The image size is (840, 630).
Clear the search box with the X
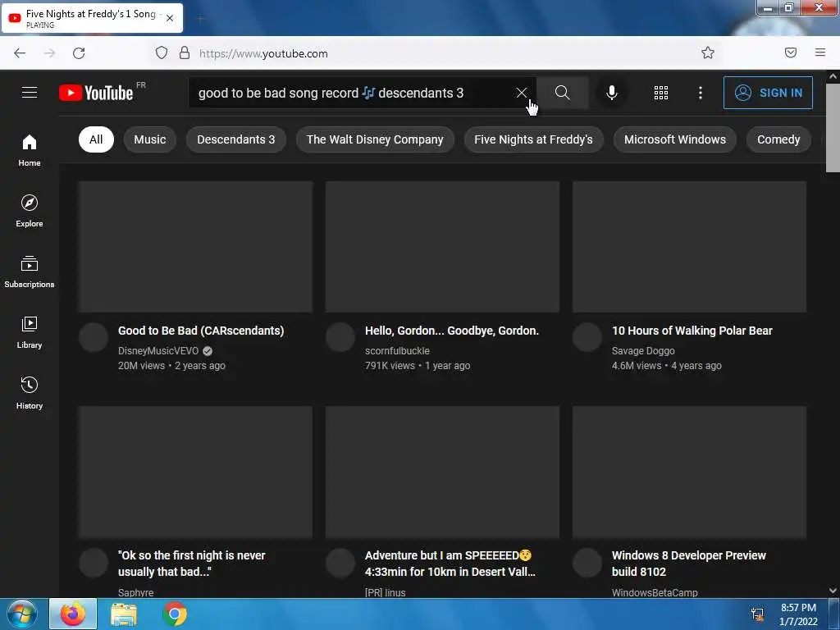pyautogui.click(x=521, y=93)
